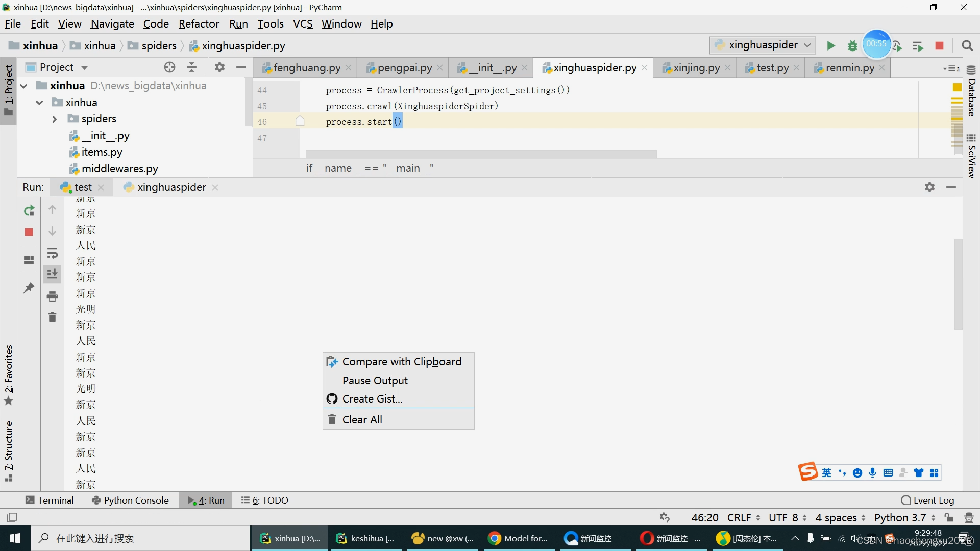Jump down the stack trace arrow
The width and height of the screenshot is (980, 551).
click(52, 231)
